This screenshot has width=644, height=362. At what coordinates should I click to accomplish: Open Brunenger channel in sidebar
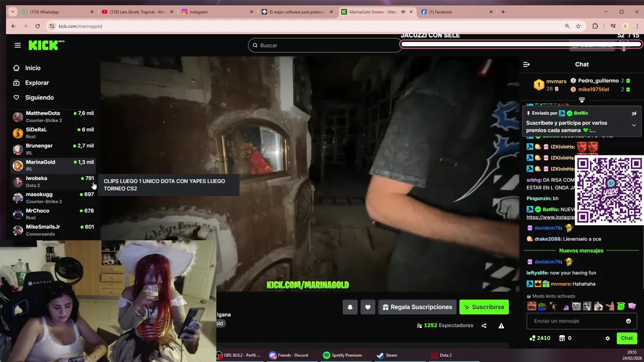53,149
